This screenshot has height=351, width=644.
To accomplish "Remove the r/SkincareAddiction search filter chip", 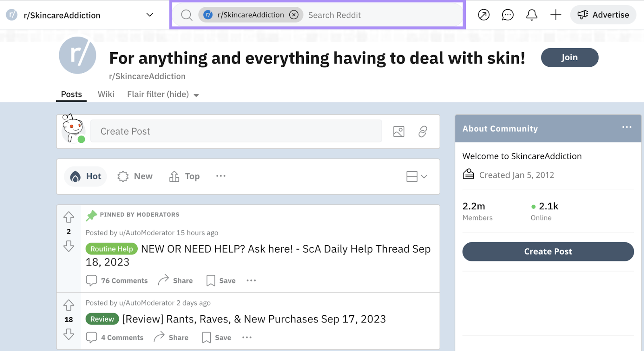I will coord(294,15).
